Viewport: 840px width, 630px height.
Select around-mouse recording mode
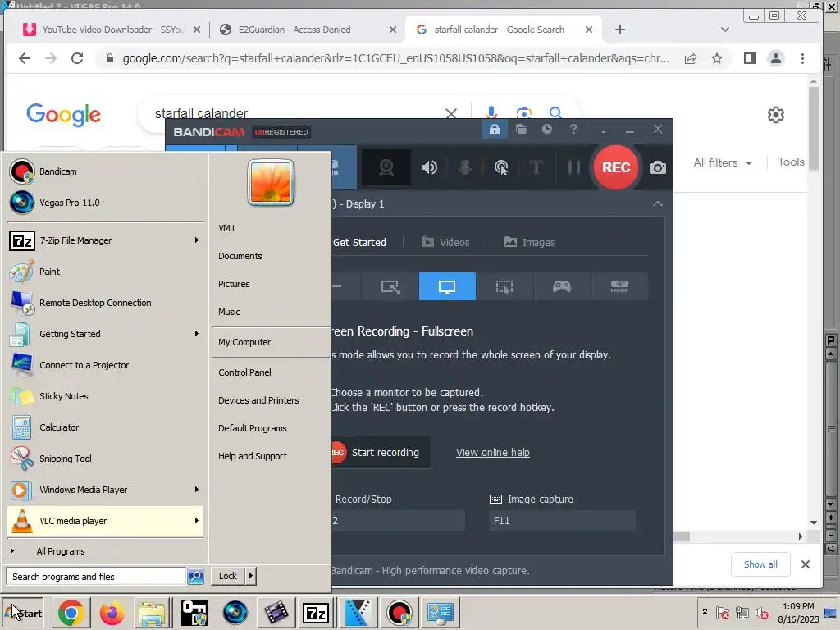pyautogui.click(x=504, y=286)
